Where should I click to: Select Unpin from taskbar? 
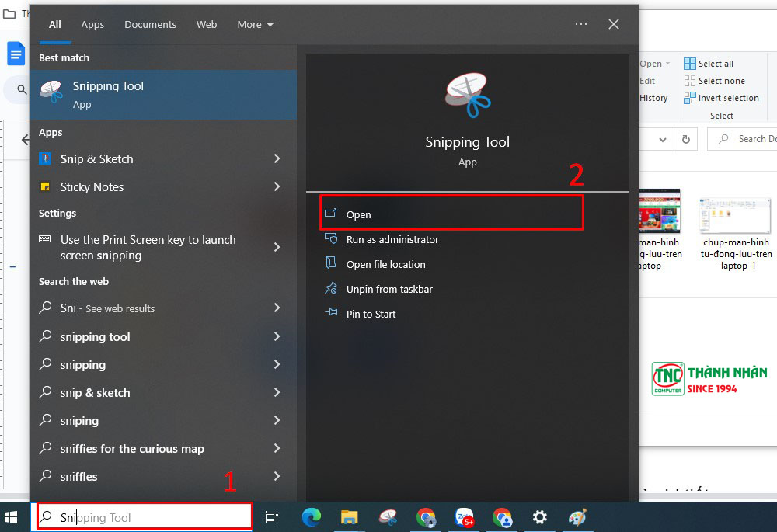click(x=389, y=289)
